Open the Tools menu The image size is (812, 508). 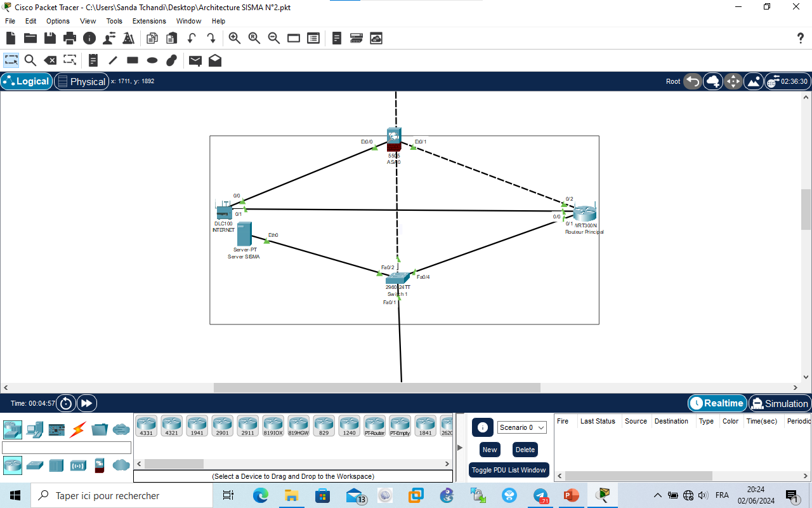pos(114,21)
